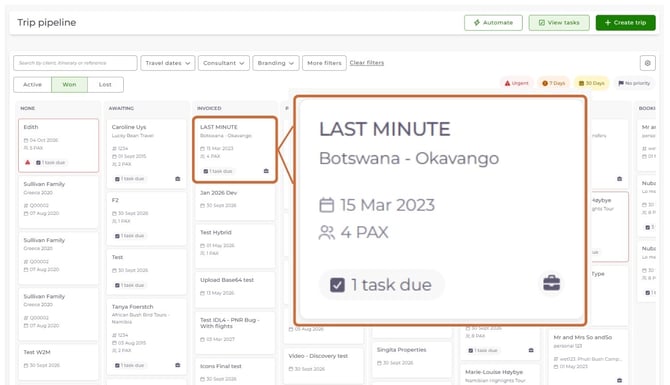
Task: Open the Singita Properties card
Action: point(412,360)
